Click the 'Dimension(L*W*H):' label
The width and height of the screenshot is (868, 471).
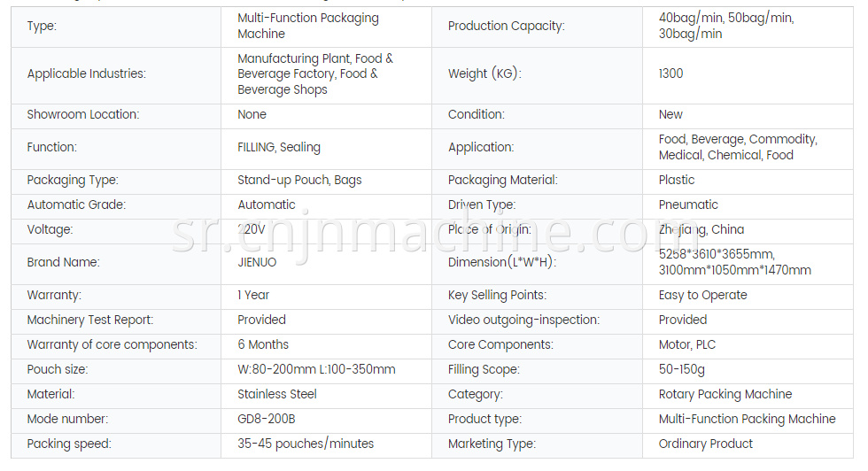point(502,262)
